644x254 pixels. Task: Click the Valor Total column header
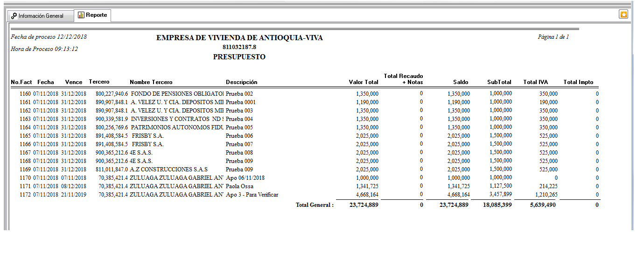364,82
